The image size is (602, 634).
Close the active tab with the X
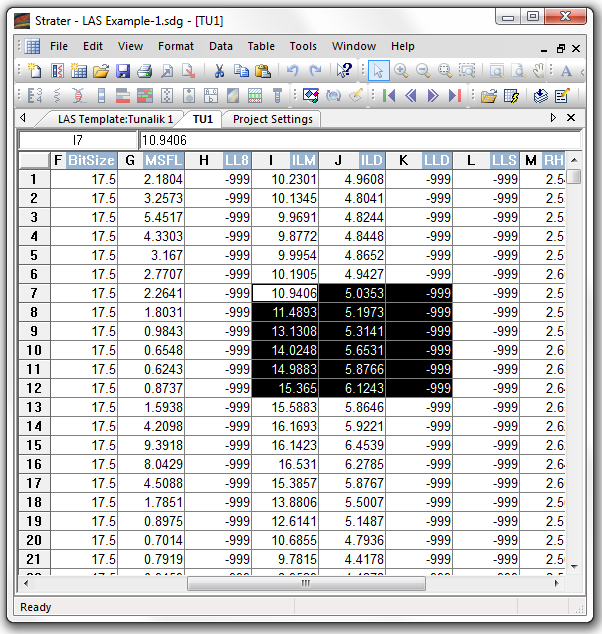(571, 118)
